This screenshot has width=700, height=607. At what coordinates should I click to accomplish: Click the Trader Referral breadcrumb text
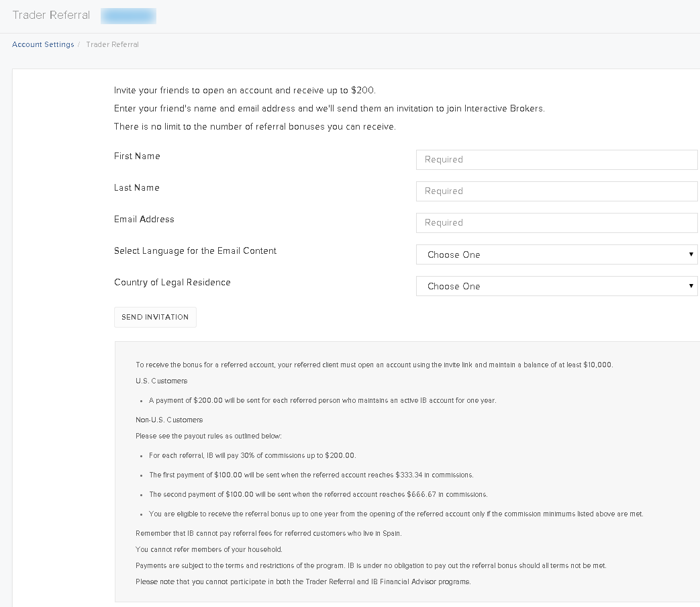[113, 45]
